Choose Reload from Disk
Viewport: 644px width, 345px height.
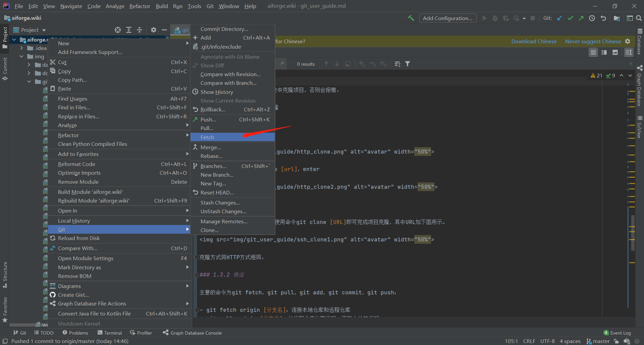click(119, 238)
